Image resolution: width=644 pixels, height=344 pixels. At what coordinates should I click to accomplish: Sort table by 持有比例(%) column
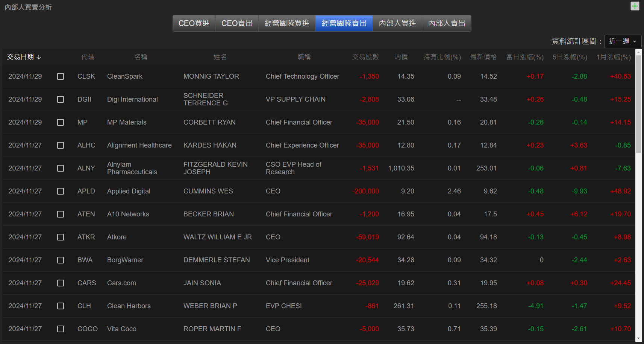click(442, 57)
